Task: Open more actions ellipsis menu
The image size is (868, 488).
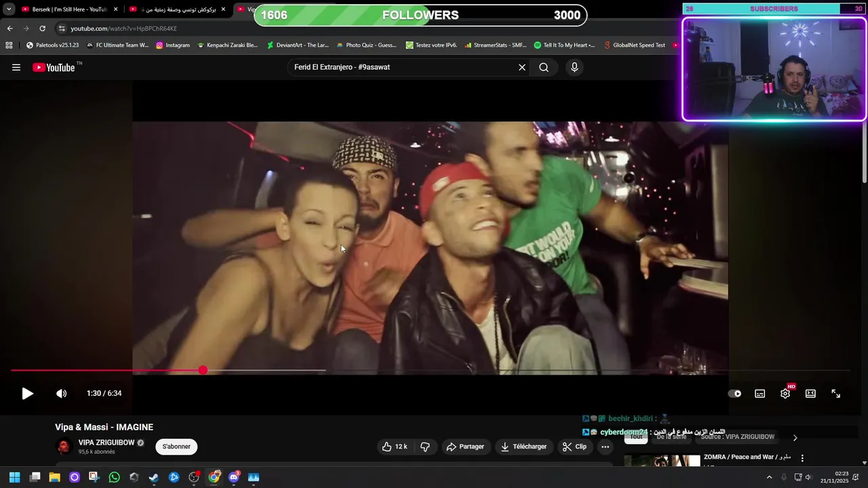Action: point(605,447)
